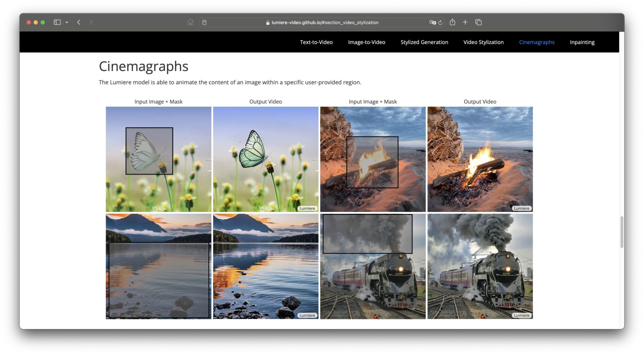The width and height of the screenshot is (644, 355).
Task: Click the steam train input mask image
Action: pos(372,266)
